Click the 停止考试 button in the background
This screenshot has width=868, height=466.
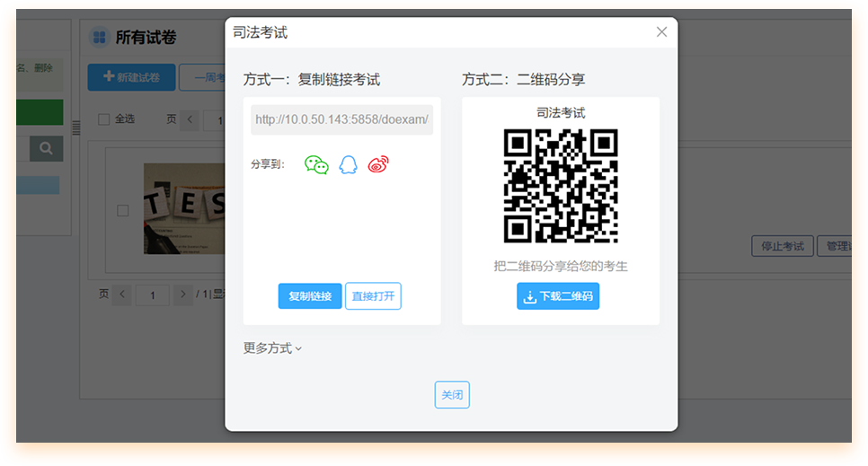pos(783,246)
